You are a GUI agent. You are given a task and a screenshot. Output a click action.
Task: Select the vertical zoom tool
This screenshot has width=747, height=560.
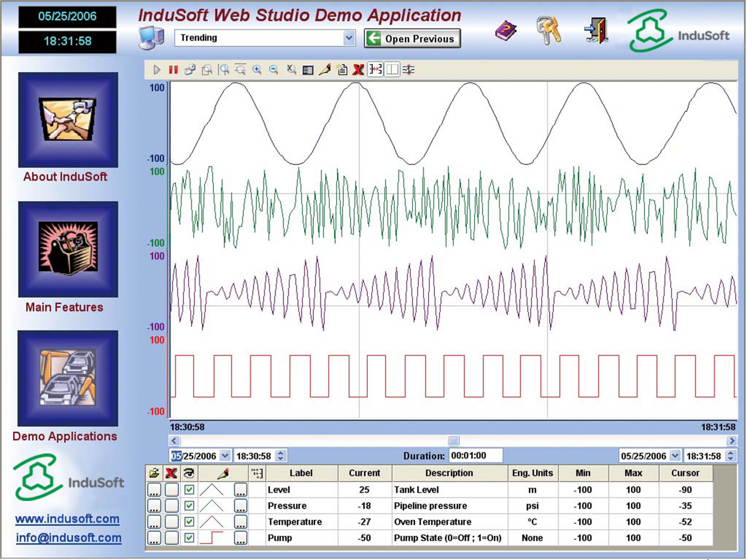point(240,69)
